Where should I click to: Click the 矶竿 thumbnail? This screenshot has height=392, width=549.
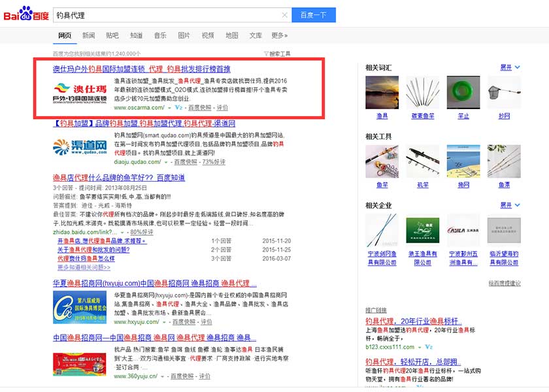click(423, 161)
